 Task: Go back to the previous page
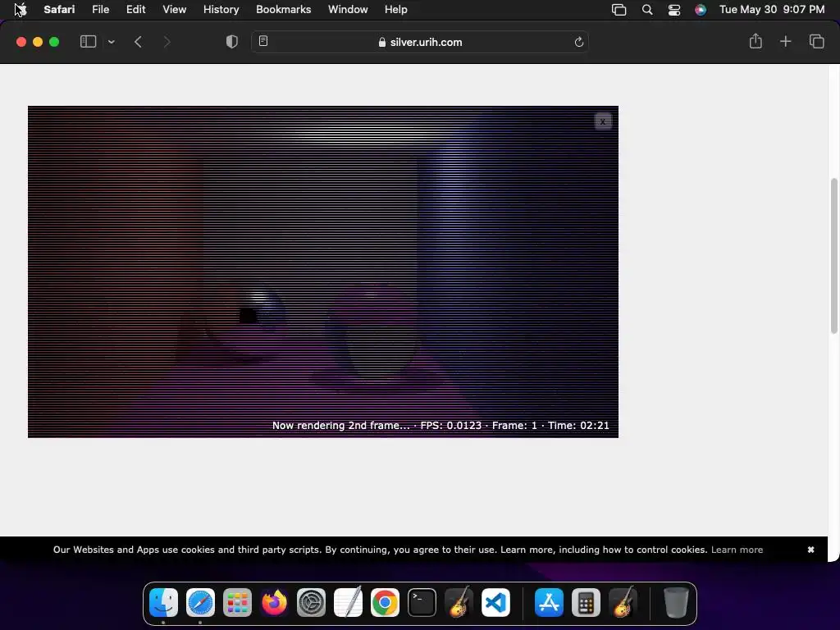point(138,42)
